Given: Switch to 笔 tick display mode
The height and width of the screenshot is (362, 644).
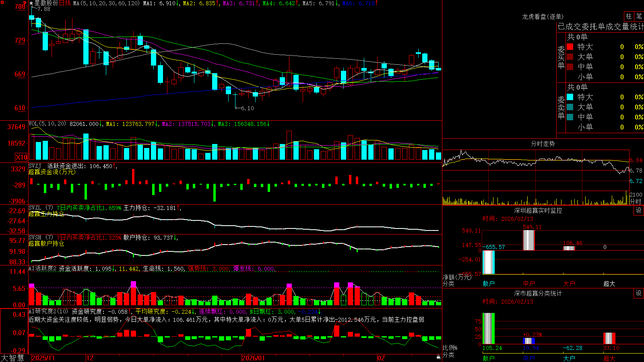Looking at the screenshot, I should point(639,16).
